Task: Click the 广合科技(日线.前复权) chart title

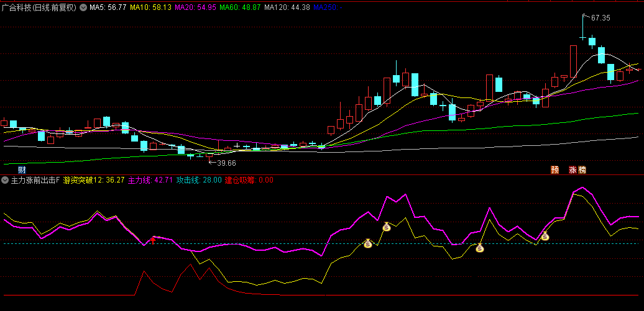Action: pyautogui.click(x=39, y=8)
